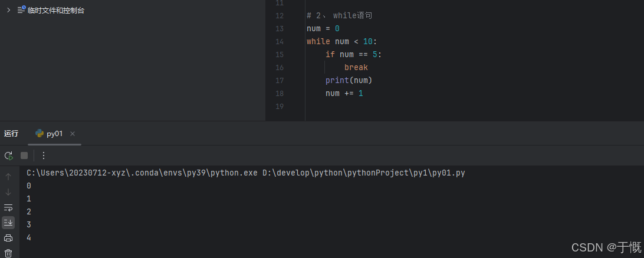Open the run toolbar more options menu
Viewport: 644px width, 258px height.
43,156
